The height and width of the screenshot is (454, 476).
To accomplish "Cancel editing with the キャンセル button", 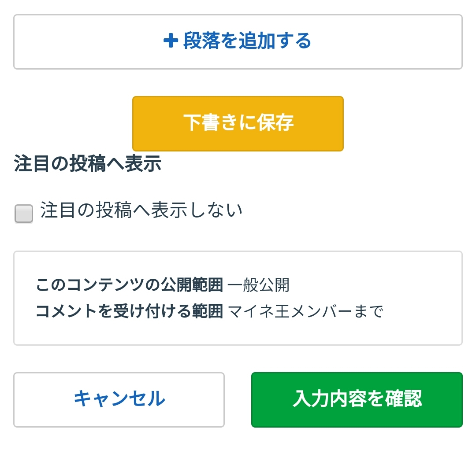I will pos(119,399).
